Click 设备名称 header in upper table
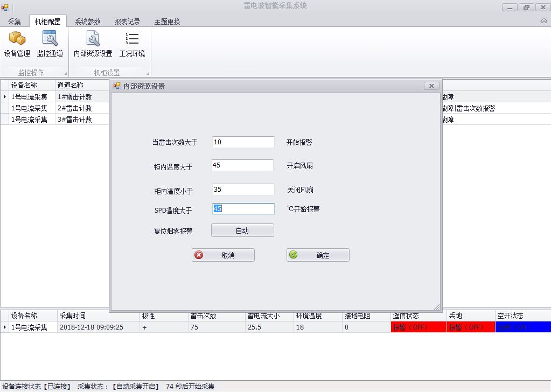This screenshot has width=551, height=392. [32, 86]
